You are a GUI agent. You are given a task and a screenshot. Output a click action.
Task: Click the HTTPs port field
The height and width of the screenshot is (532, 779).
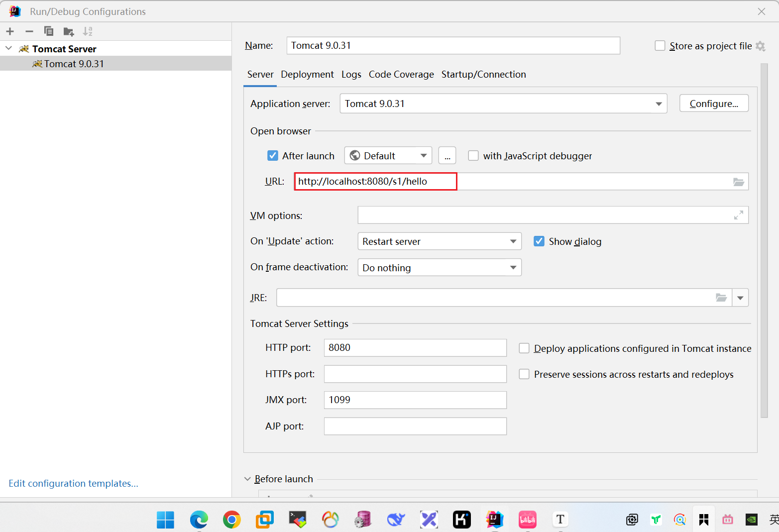pyautogui.click(x=415, y=374)
